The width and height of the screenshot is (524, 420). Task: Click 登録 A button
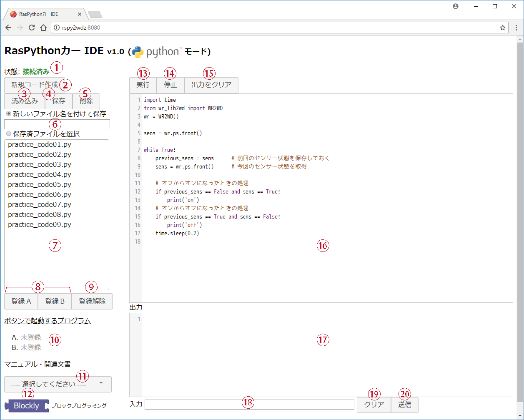pos(21,301)
